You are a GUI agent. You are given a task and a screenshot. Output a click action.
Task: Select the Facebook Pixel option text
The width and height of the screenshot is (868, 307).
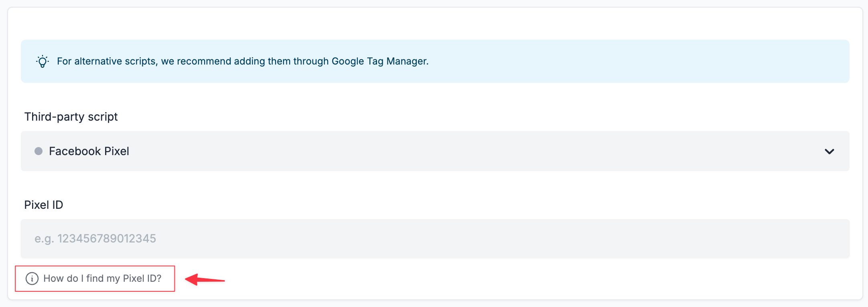[x=89, y=151]
